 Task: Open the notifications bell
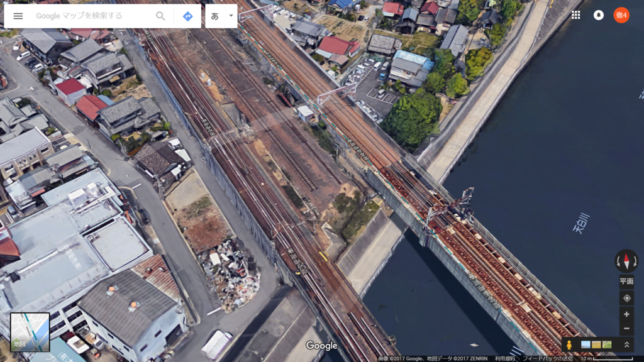tap(599, 15)
